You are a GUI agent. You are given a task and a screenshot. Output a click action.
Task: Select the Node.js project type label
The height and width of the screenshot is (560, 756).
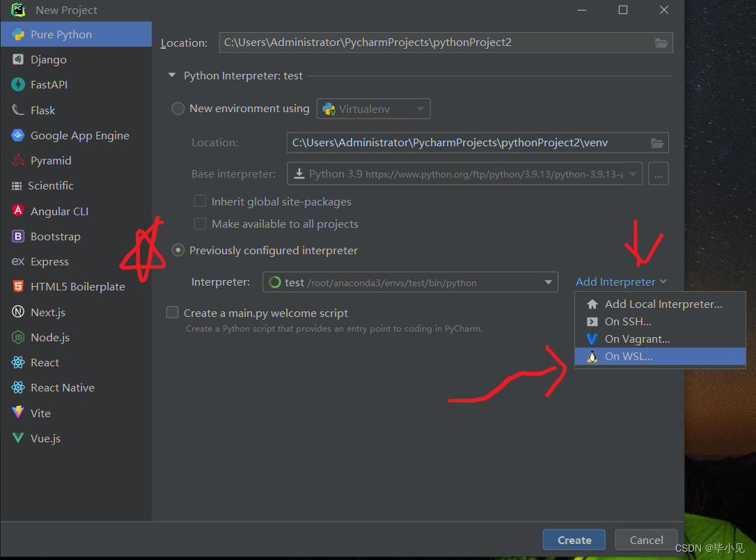click(x=50, y=337)
